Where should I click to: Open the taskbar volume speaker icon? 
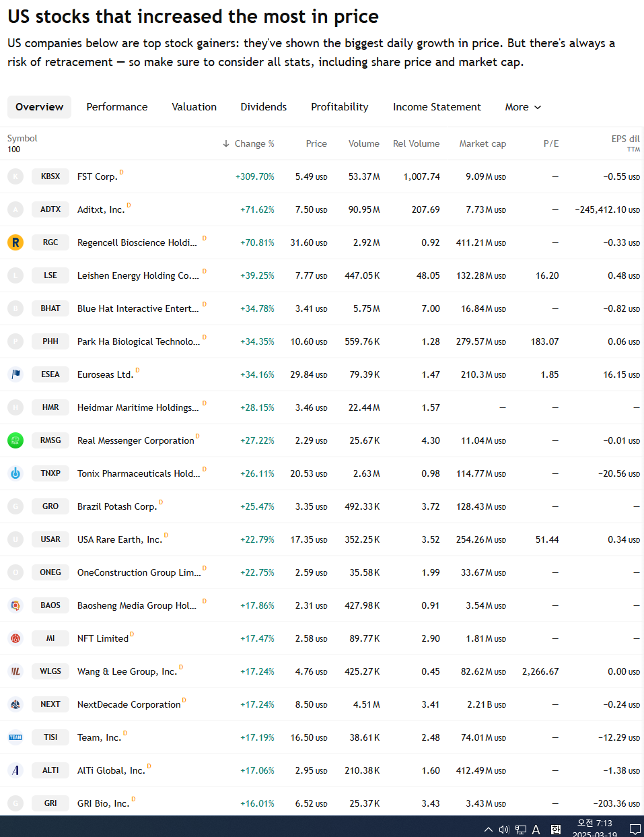[x=504, y=830]
